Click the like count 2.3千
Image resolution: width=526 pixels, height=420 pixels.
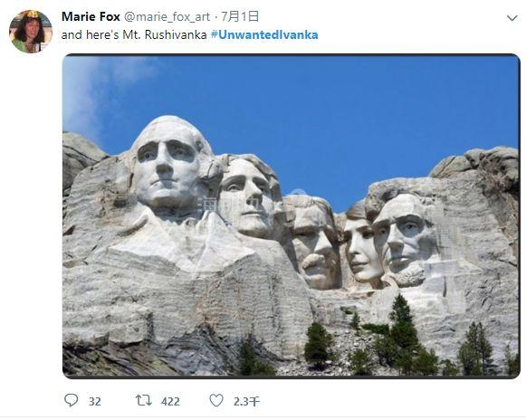[246, 402]
